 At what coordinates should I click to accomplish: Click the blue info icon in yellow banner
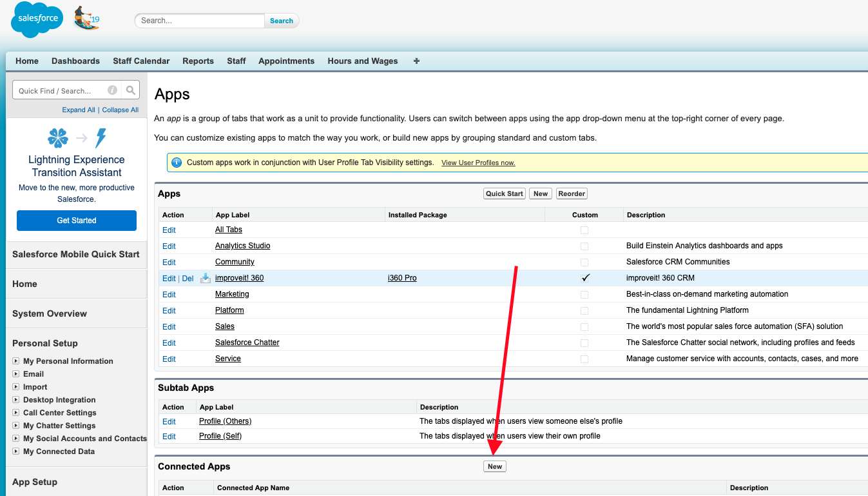click(177, 163)
